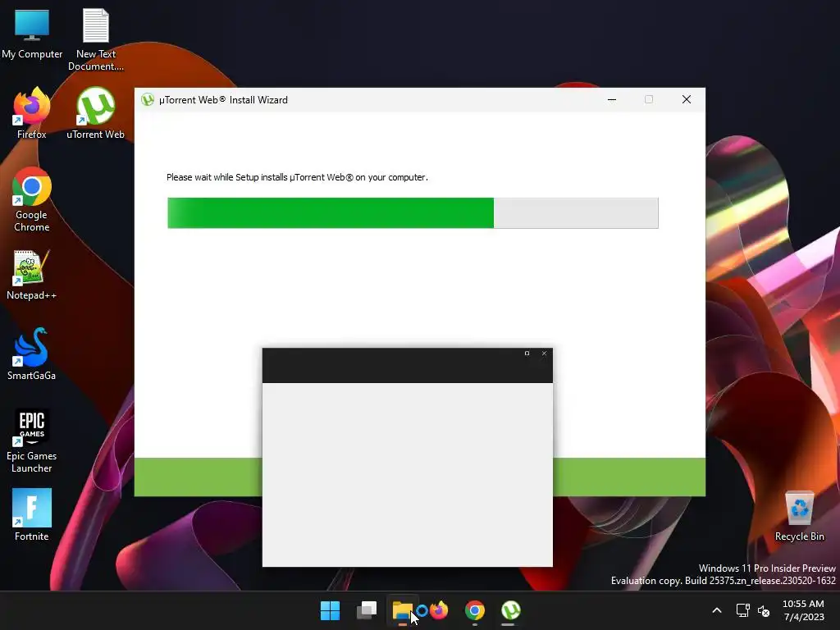Open the network status tray icon
Viewport: 840px width, 630px height.
coord(742,610)
